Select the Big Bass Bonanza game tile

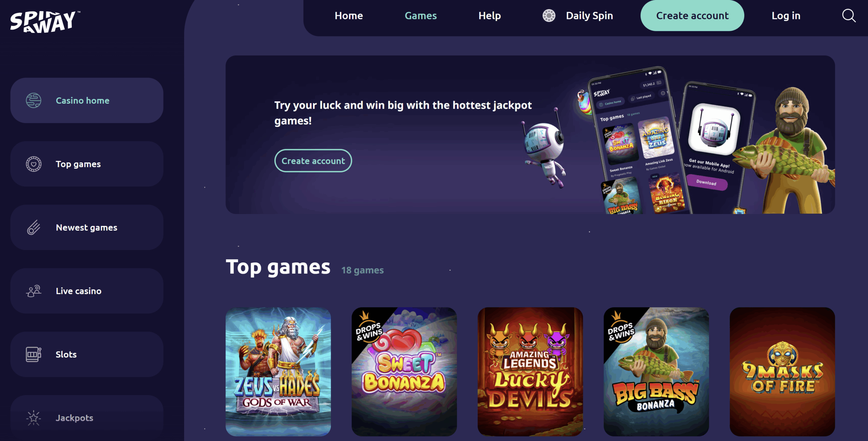656,372
